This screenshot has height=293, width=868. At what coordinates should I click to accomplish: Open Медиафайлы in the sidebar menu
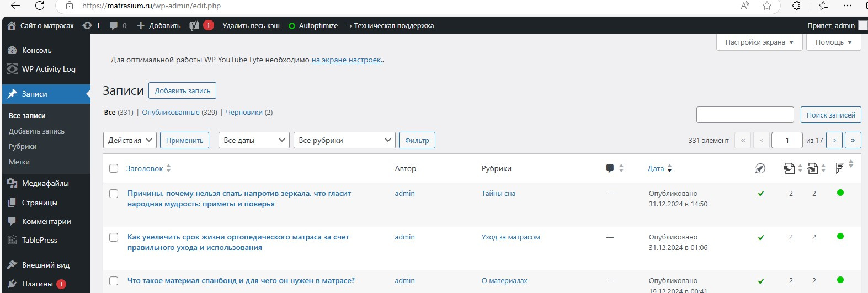(x=45, y=183)
